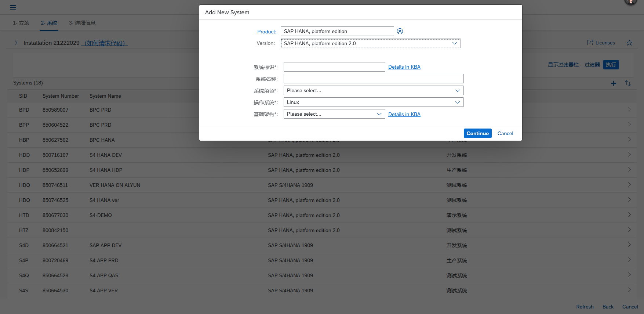The height and width of the screenshot is (314, 644).
Task: Open Licenses external link icon
Action: coord(590,43)
